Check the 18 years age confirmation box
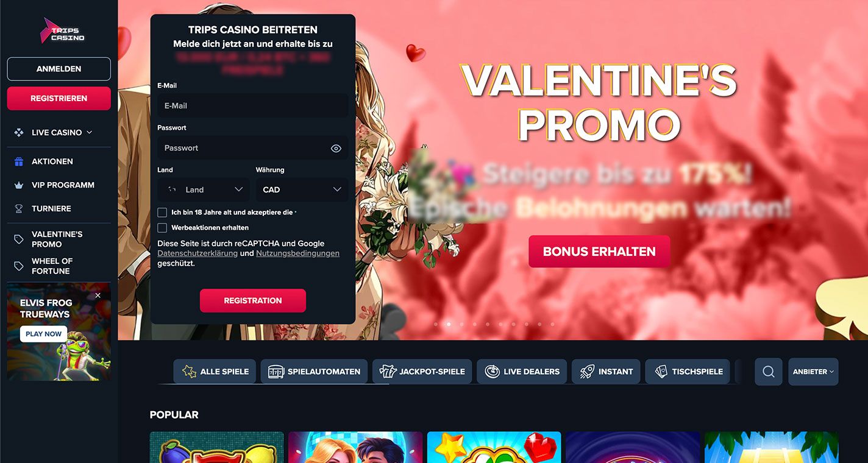Screen dimensions: 868x463 pos(162,213)
